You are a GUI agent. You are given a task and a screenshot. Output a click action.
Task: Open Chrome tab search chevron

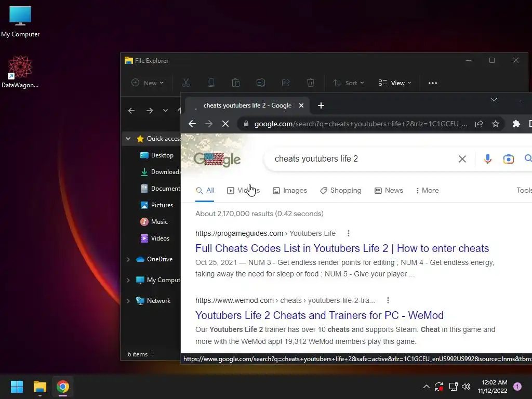494,100
